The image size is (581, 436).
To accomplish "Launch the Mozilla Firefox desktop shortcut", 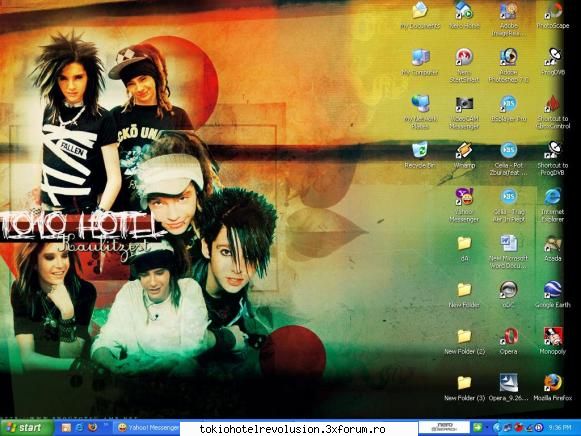I will 552,388.
